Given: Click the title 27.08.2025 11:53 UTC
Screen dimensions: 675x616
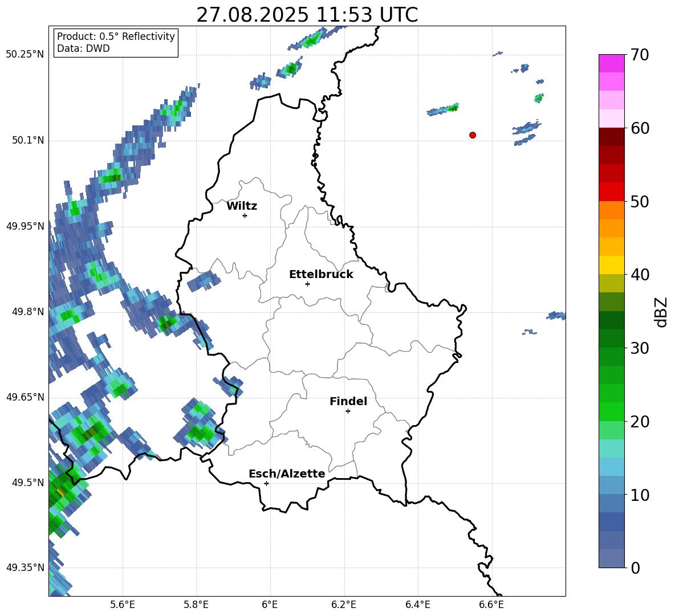Looking at the screenshot, I should pyautogui.click(x=307, y=15).
